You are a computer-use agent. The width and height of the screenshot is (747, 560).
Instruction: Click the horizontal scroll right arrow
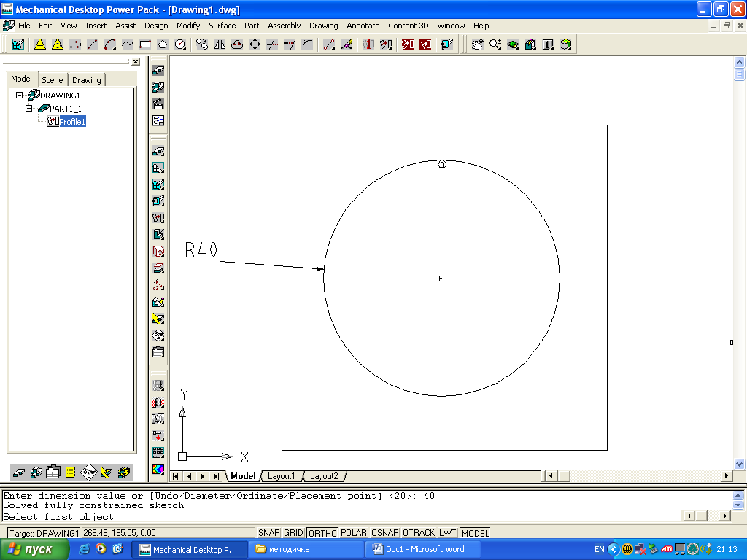726,475
